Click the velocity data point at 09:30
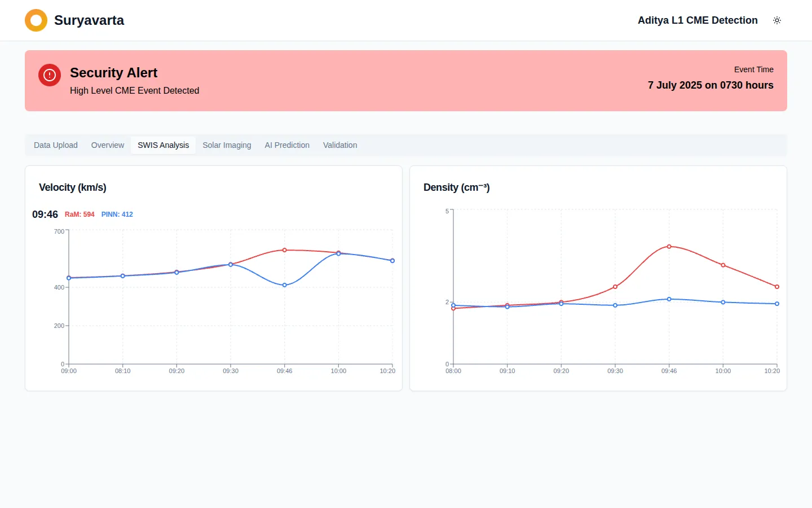 pyautogui.click(x=231, y=264)
